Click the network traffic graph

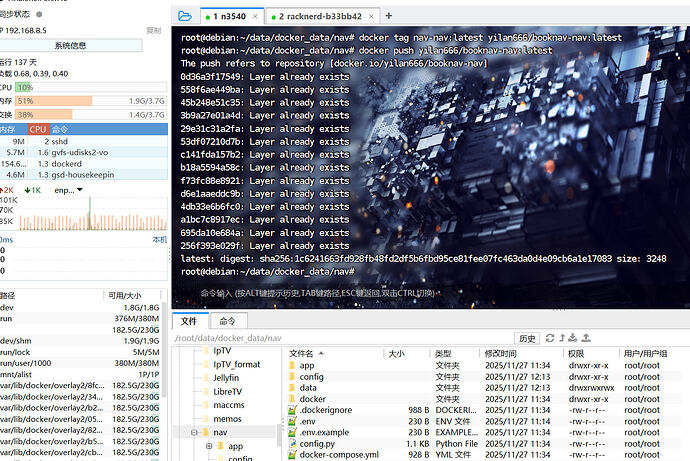tap(92, 213)
